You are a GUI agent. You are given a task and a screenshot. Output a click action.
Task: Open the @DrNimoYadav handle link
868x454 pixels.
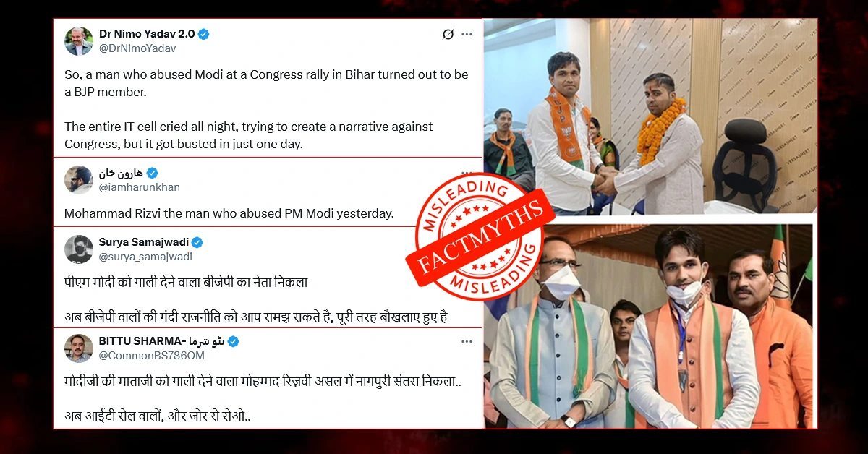137,48
